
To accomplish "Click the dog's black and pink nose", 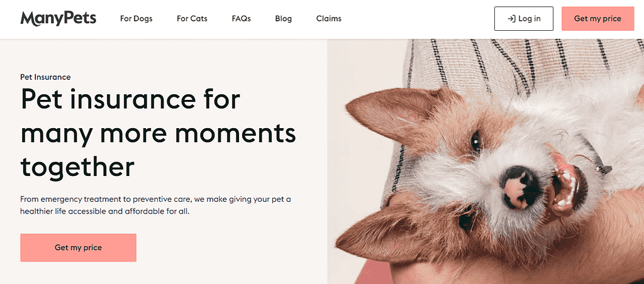I will pyautogui.click(x=518, y=187).
